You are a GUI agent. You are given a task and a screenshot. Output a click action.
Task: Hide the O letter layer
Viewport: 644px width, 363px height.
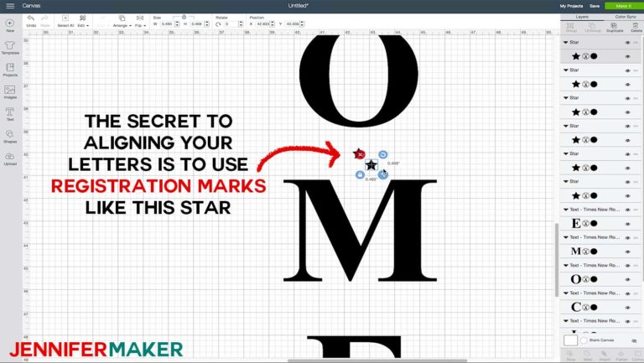[627, 280]
